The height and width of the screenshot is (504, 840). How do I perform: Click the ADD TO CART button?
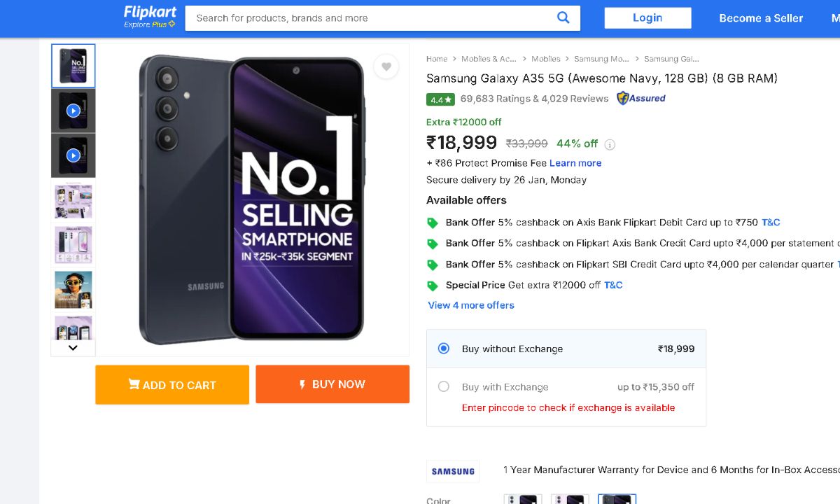pos(172,384)
